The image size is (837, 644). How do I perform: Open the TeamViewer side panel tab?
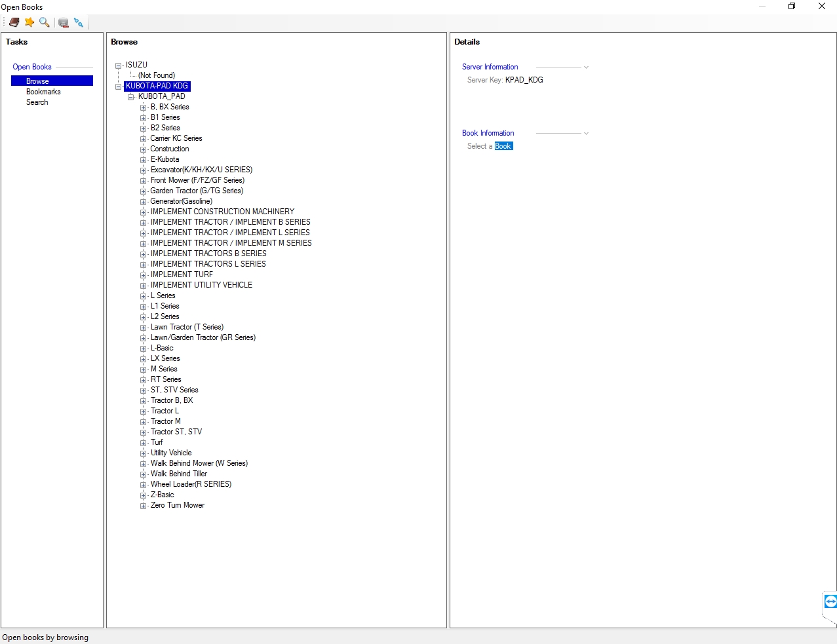point(830,601)
